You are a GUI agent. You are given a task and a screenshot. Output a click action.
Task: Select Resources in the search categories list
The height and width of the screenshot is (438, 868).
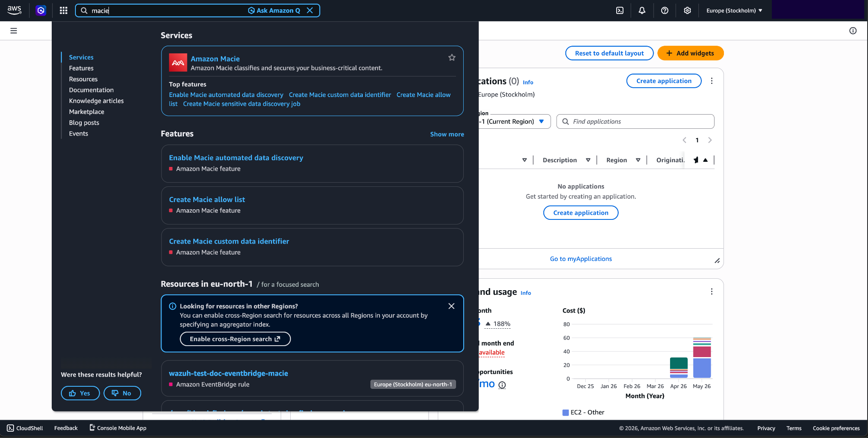(83, 79)
